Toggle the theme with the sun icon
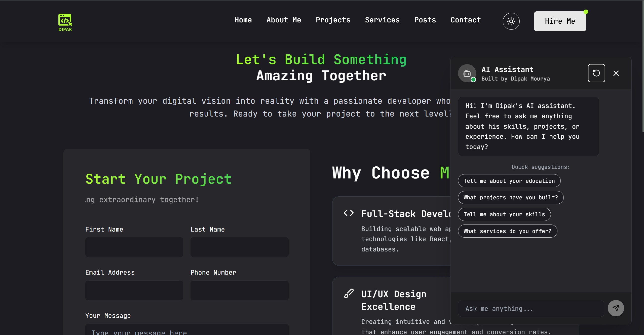This screenshot has width=644, height=335. 511,21
